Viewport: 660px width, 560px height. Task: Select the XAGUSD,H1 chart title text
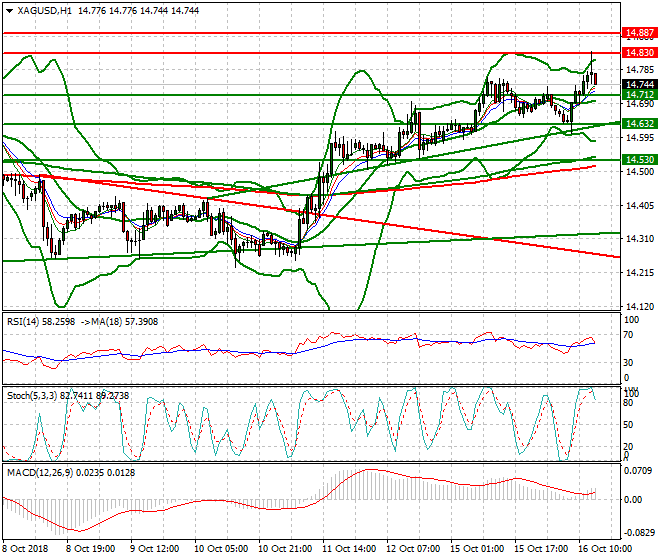click(x=45, y=11)
